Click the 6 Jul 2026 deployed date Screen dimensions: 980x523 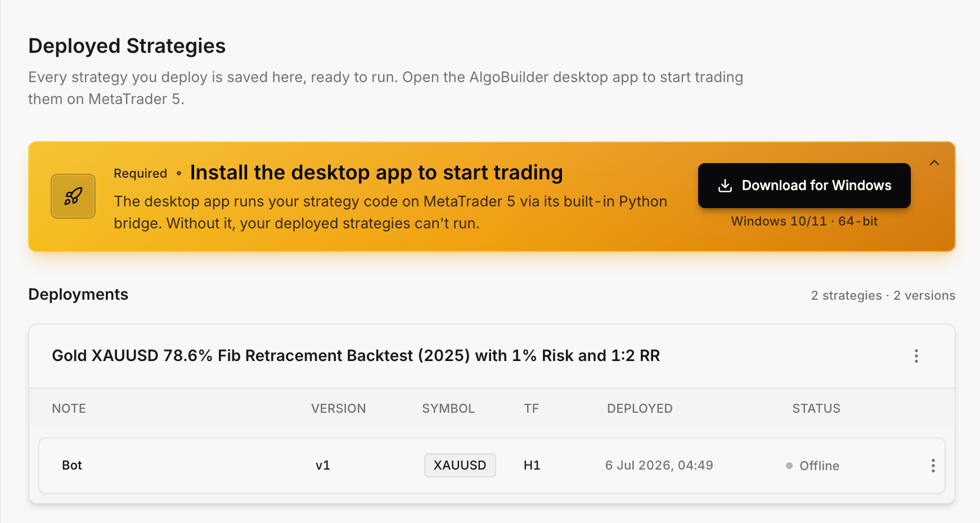(659, 465)
